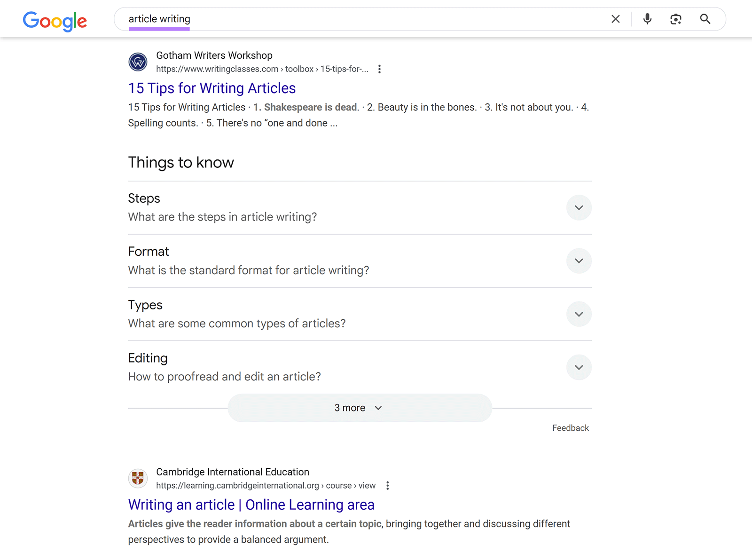
Task: Open the 15 Tips for Writing Articles result
Action: pos(212,88)
